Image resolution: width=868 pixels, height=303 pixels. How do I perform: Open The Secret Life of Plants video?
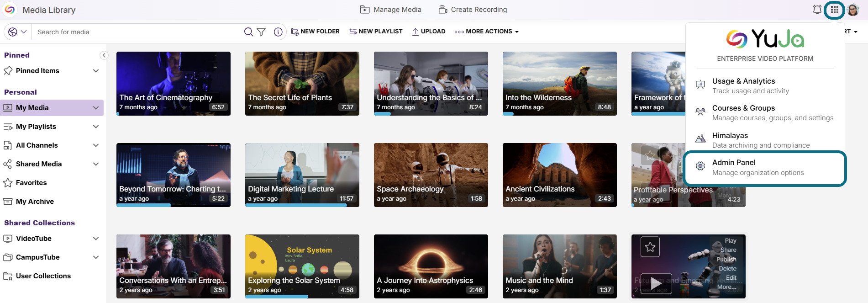tap(302, 84)
